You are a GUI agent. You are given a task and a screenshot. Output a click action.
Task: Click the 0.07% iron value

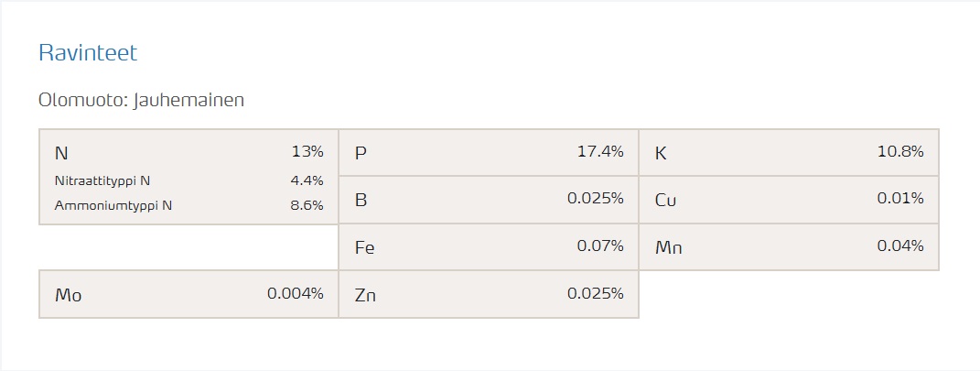pyautogui.click(x=599, y=246)
